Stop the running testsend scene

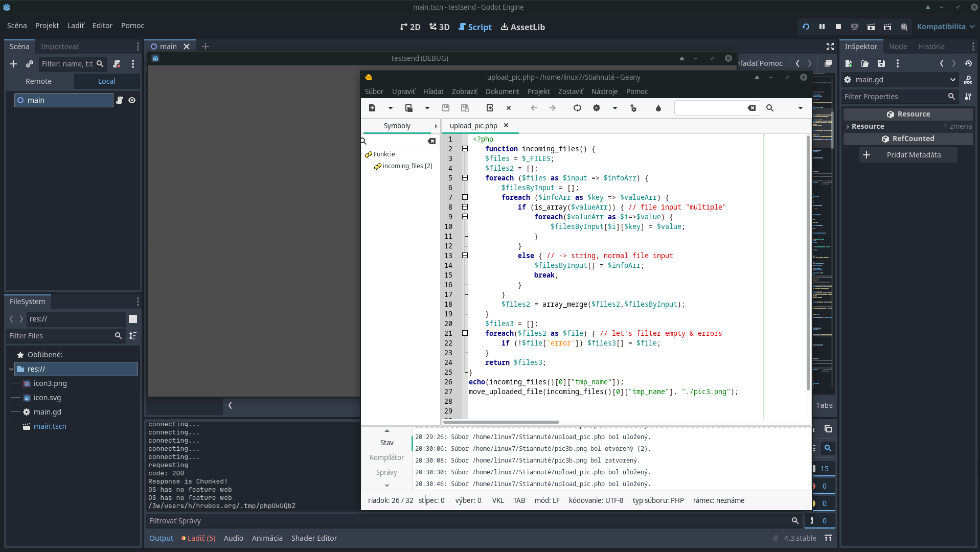(x=838, y=27)
